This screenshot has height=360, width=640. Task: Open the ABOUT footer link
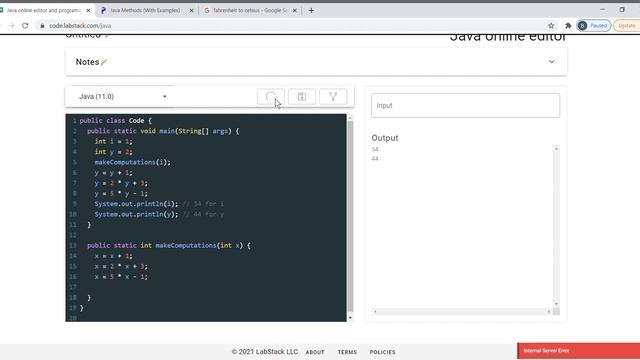[315, 352]
